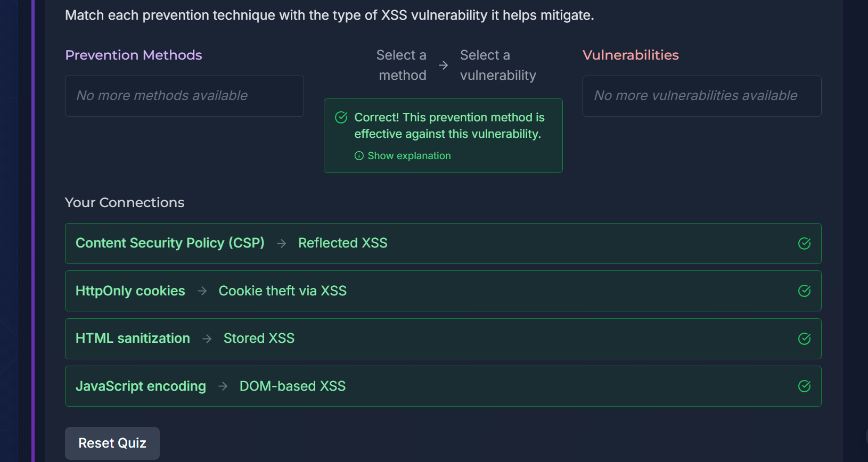Image resolution: width=868 pixels, height=462 pixels.
Task: Click the info icon beside Show explanation
Action: tap(359, 156)
